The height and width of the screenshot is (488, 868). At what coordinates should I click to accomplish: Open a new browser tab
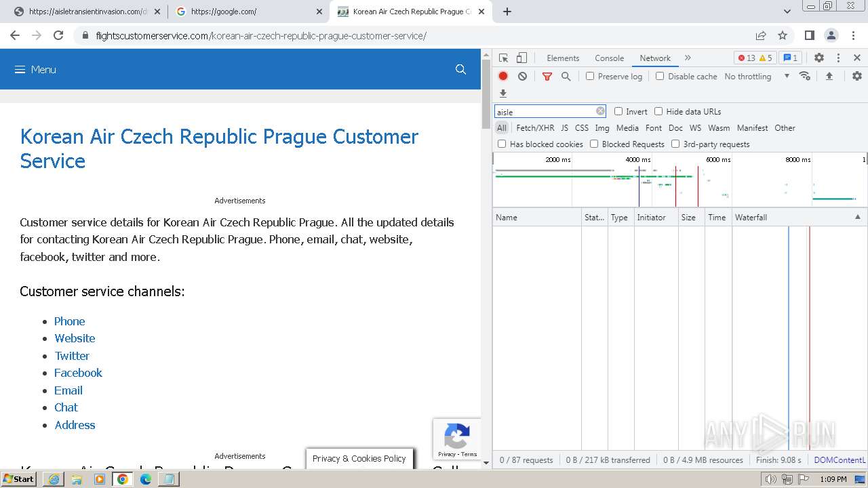point(507,12)
